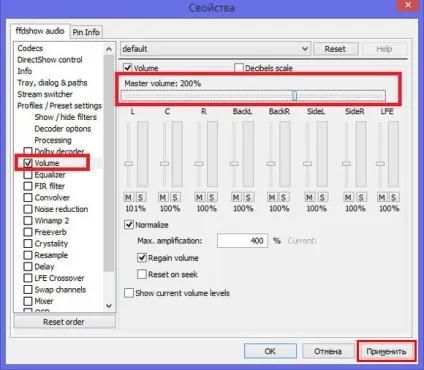Enable the Winamp 2 checkbox
This screenshot has height=370, width=424.
coord(28,221)
